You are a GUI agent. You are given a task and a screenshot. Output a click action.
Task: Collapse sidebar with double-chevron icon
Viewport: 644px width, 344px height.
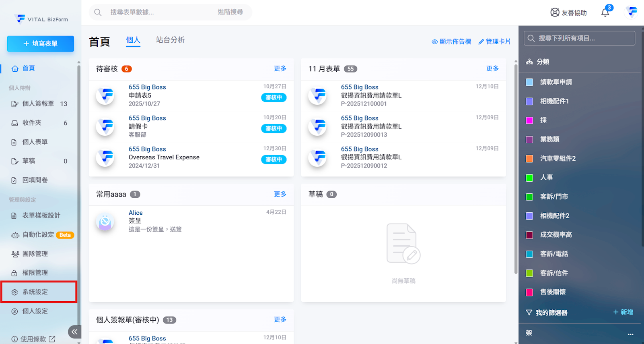(x=74, y=332)
